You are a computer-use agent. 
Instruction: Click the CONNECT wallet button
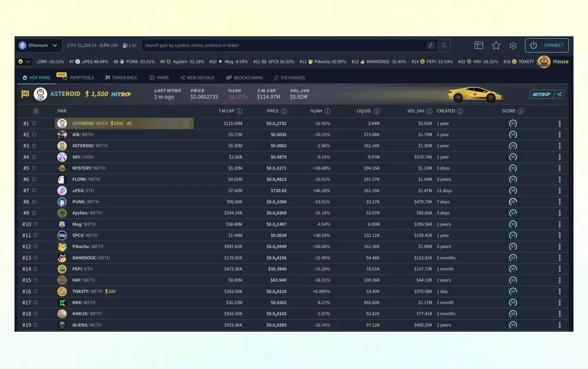[x=547, y=46]
